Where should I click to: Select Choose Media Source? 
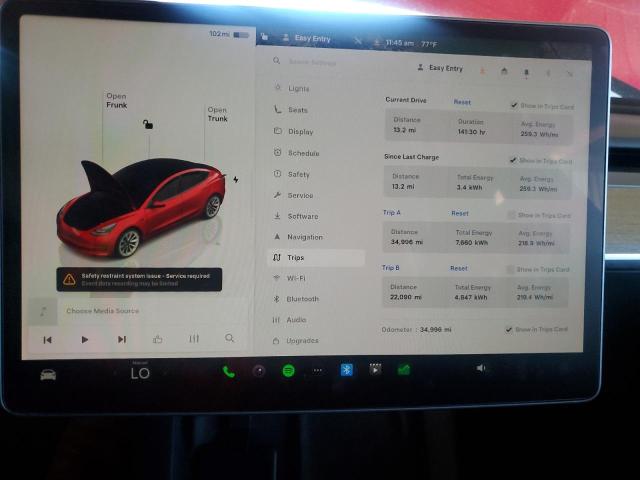pos(103,311)
